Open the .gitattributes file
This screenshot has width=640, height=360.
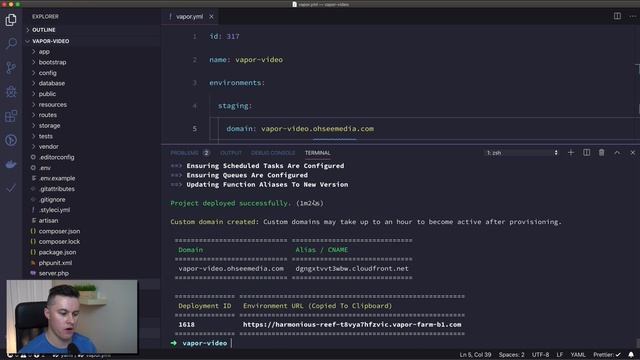pos(57,189)
